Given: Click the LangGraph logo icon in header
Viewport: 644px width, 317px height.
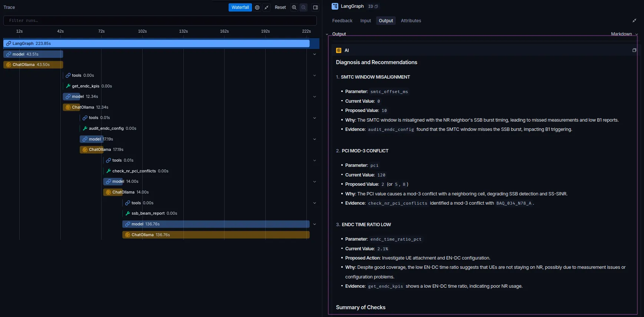Looking at the screenshot, I should [x=335, y=6].
